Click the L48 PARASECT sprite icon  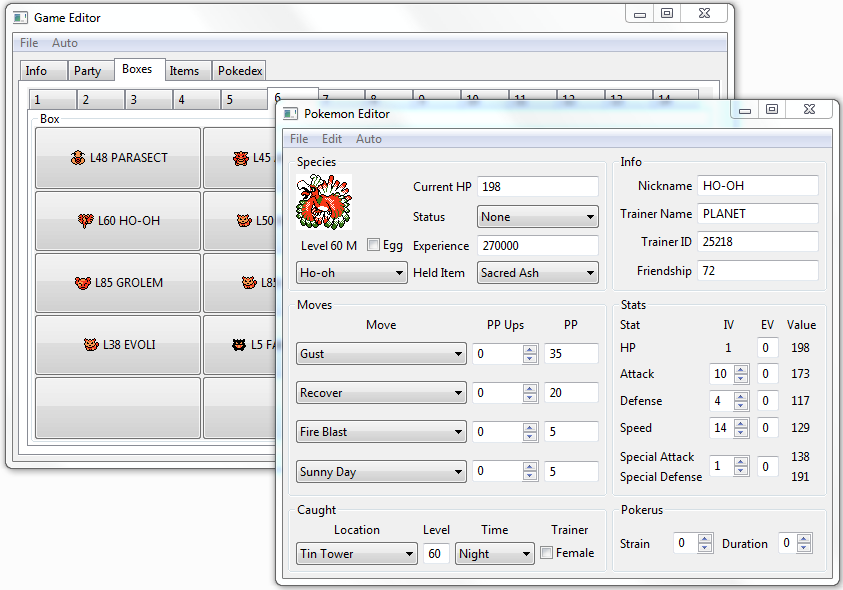pyautogui.click(x=78, y=158)
